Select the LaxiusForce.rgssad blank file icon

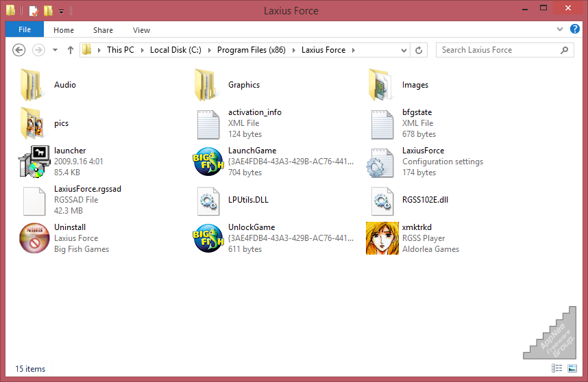click(34, 201)
